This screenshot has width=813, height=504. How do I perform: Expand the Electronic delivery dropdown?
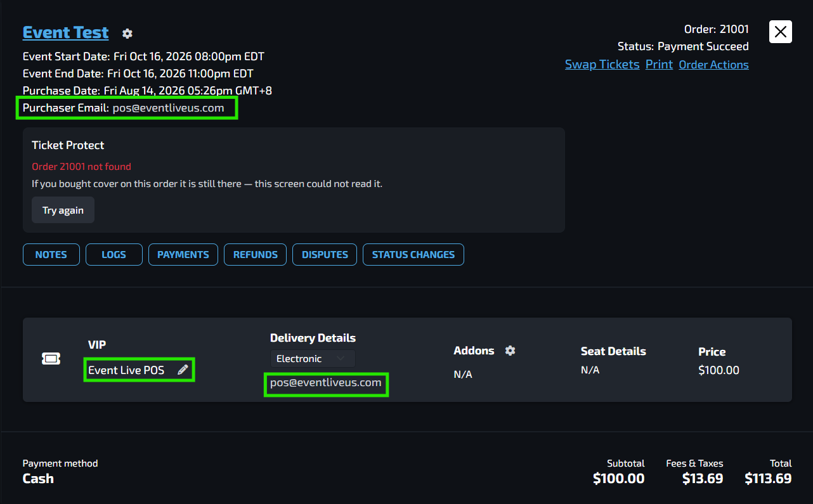(313, 359)
